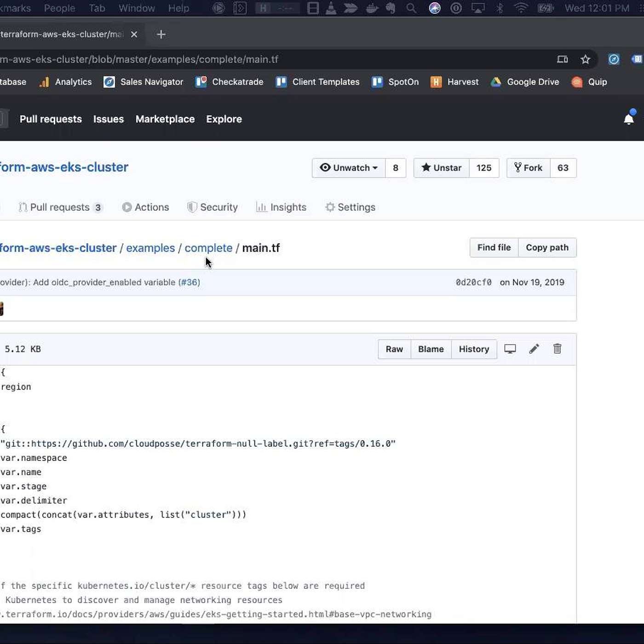Open Marketplace in GitHub header

pos(165,119)
